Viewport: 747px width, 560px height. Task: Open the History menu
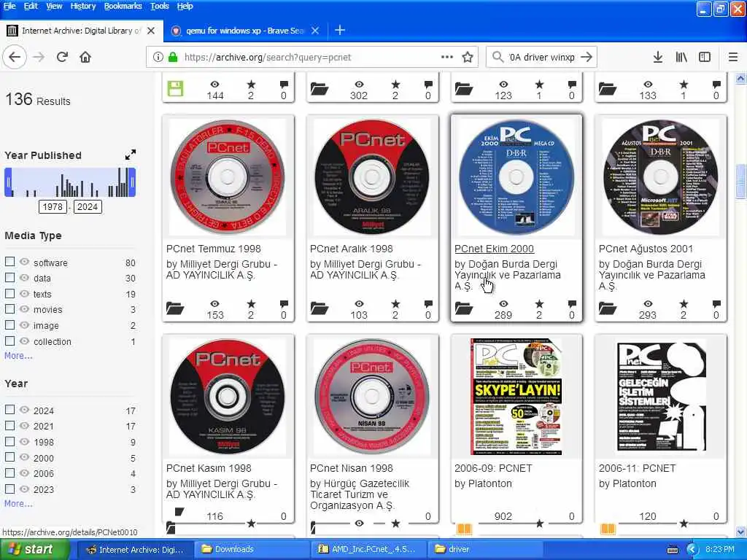click(x=83, y=6)
